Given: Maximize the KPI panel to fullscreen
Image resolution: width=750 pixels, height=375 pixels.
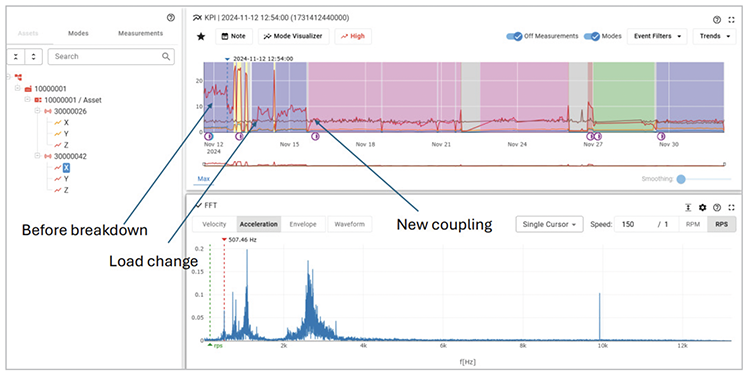Looking at the screenshot, I should [731, 20].
